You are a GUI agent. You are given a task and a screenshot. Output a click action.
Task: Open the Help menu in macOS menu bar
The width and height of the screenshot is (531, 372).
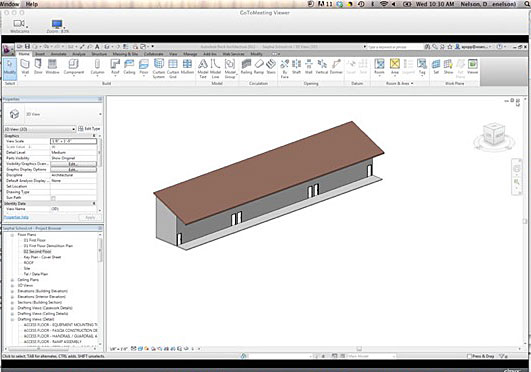(x=32, y=4)
